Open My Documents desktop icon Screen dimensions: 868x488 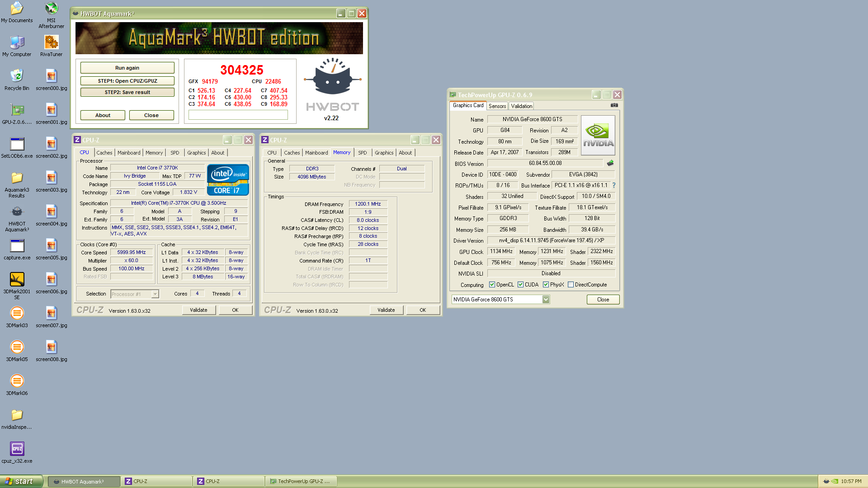(x=17, y=12)
